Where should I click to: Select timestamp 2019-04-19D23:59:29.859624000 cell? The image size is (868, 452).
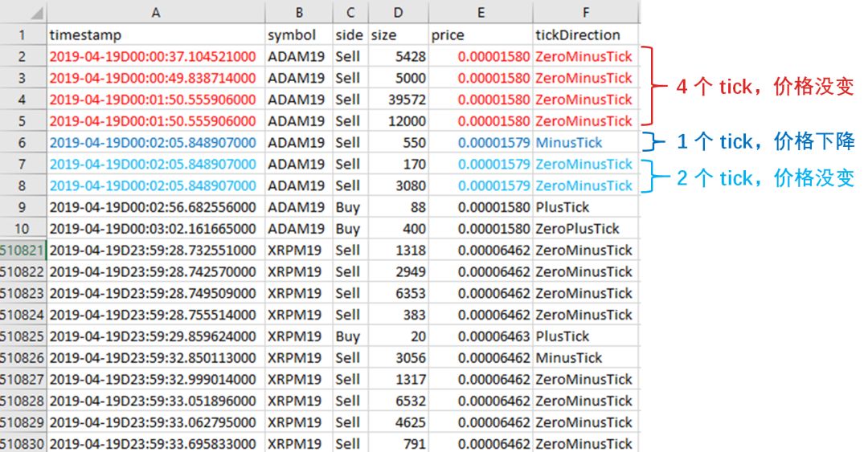[156, 336]
